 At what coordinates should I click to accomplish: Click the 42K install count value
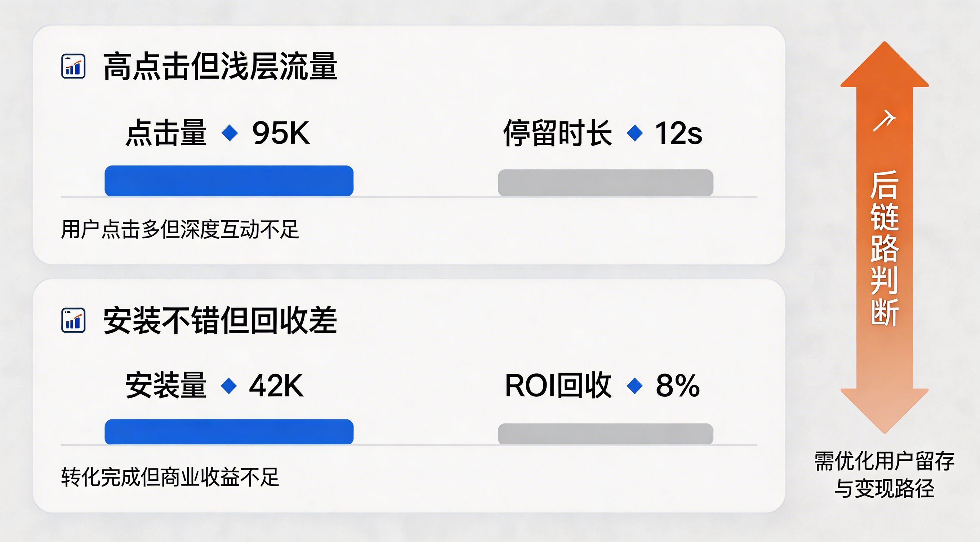pos(276,386)
